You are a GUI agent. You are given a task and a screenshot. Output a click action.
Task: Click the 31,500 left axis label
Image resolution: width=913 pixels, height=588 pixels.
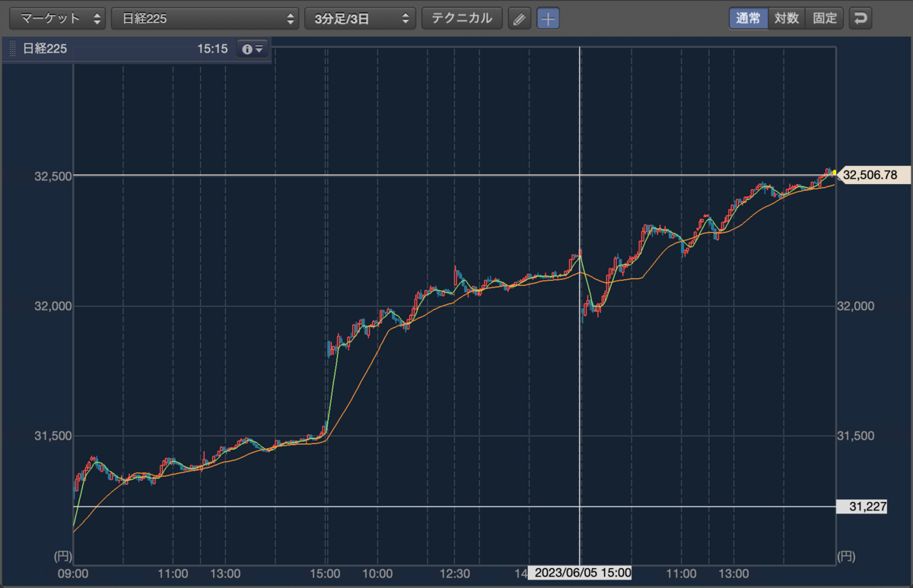(53, 436)
